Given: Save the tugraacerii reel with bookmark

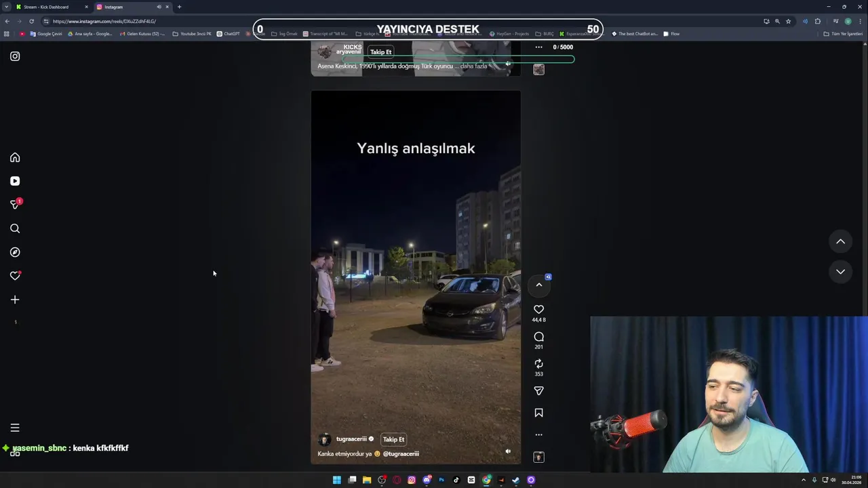Looking at the screenshot, I should (x=538, y=413).
